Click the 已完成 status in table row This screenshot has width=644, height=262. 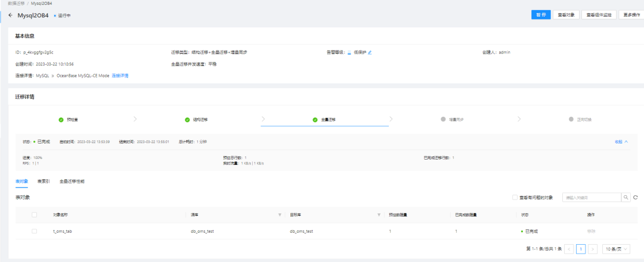point(530,231)
